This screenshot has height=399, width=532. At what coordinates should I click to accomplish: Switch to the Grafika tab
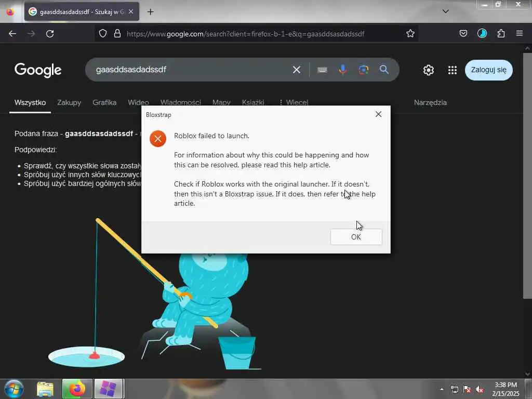(104, 102)
